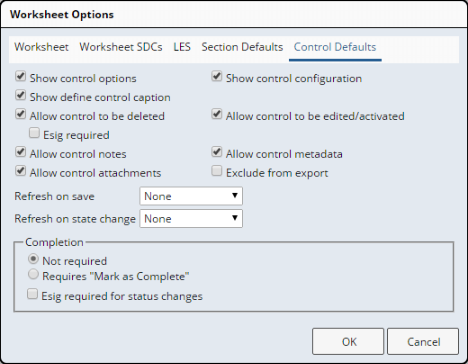This screenshot has width=468, height=364.
Task: Enable Esig required for status changes
Action: [32, 294]
